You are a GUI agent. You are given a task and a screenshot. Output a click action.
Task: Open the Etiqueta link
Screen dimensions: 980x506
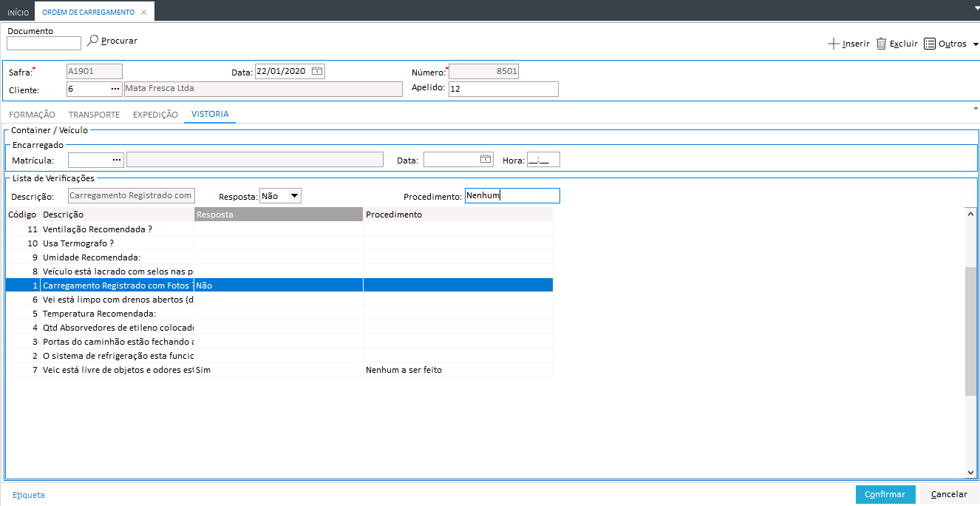click(x=29, y=495)
